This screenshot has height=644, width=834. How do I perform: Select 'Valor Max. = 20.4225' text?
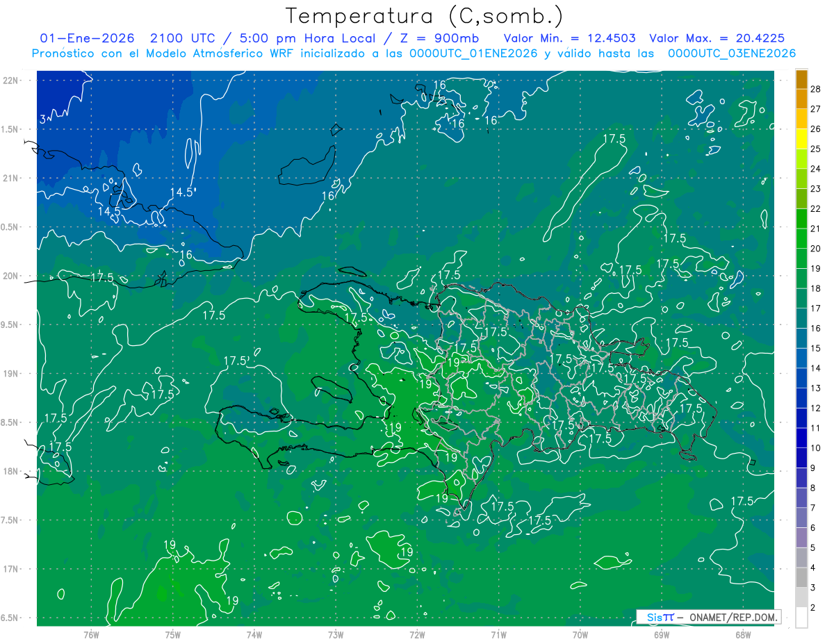point(717,38)
